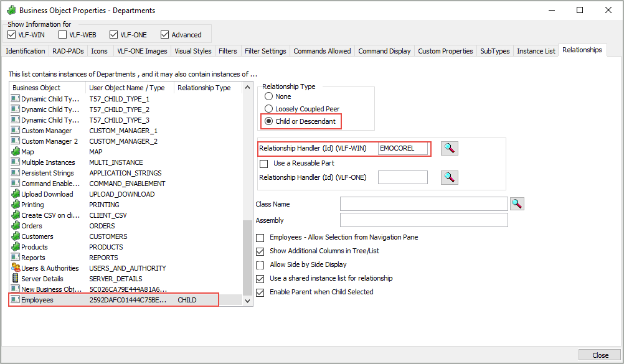Click the Printing business object icon
This screenshot has width=624, height=364.
click(x=16, y=205)
